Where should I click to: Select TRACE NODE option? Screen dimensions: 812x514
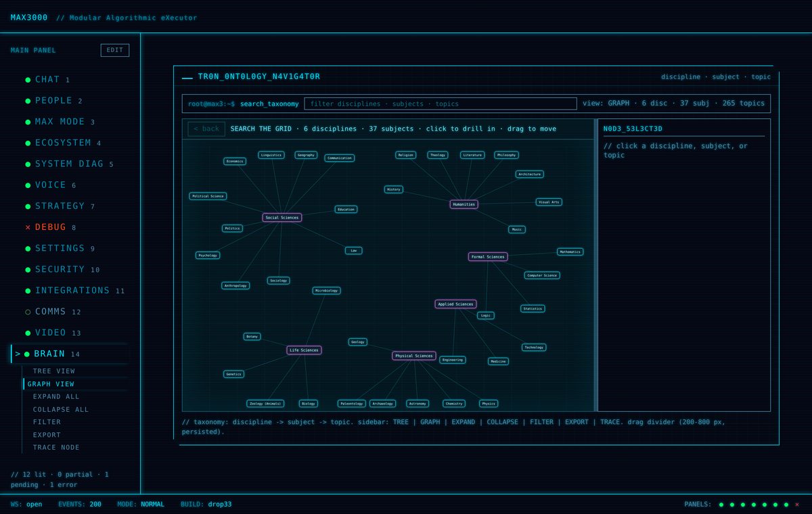(x=75, y=448)
